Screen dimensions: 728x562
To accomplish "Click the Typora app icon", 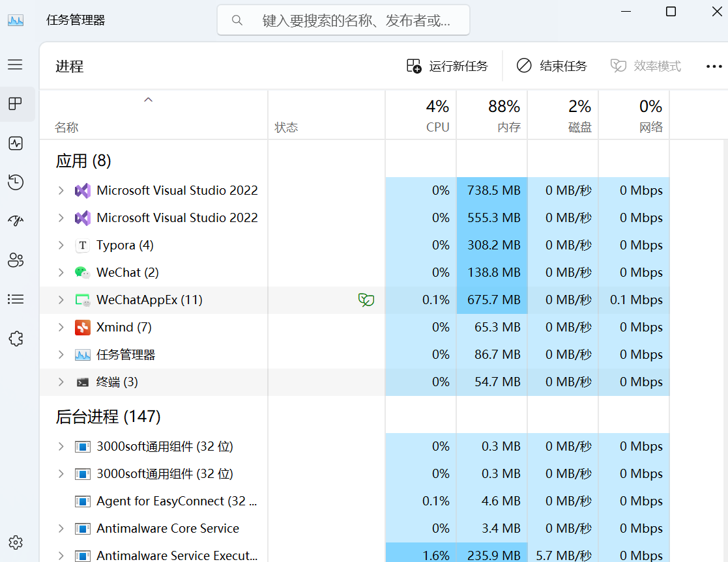I will click(83, 246).
